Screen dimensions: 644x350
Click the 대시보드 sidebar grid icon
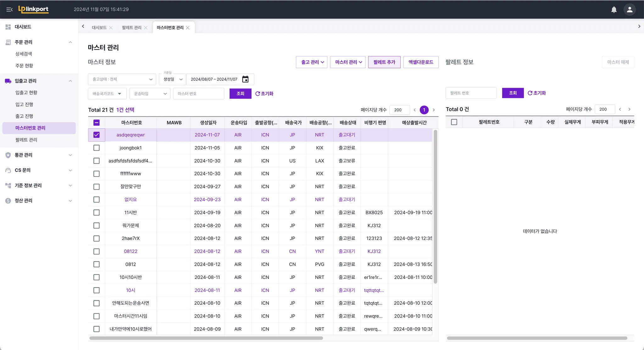click(8, 27)
